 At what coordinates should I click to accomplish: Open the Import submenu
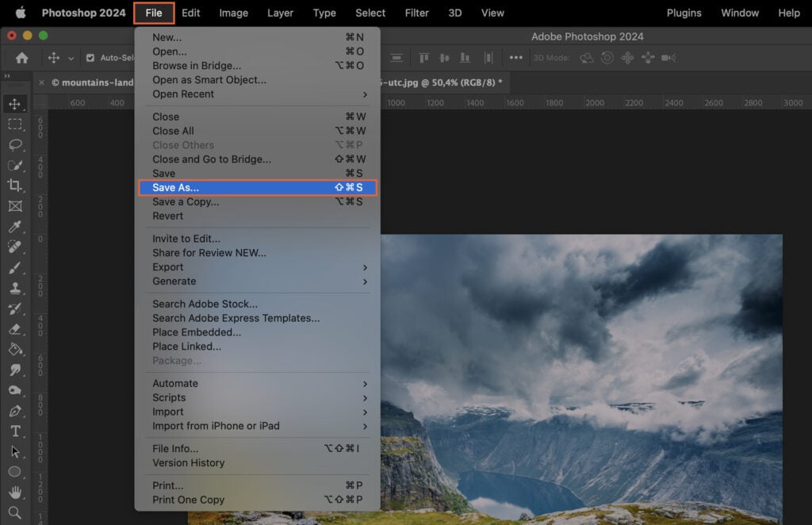168,412
